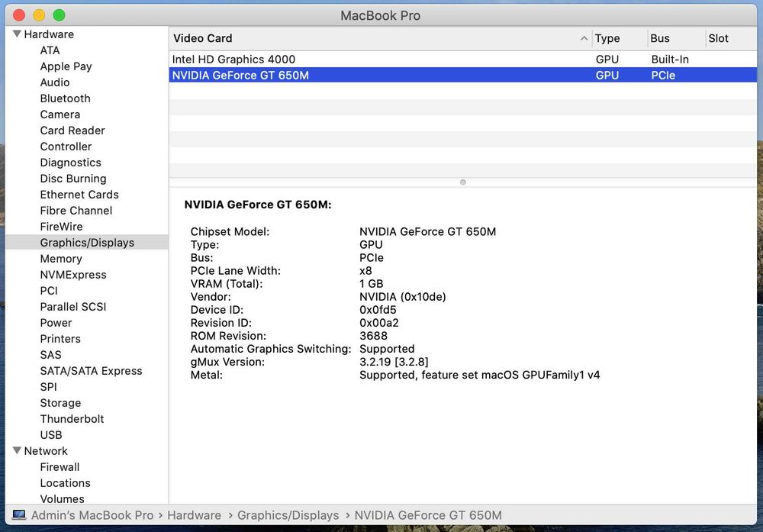Select the Hardware category label
763x532 pixels.
click(49, 34)
